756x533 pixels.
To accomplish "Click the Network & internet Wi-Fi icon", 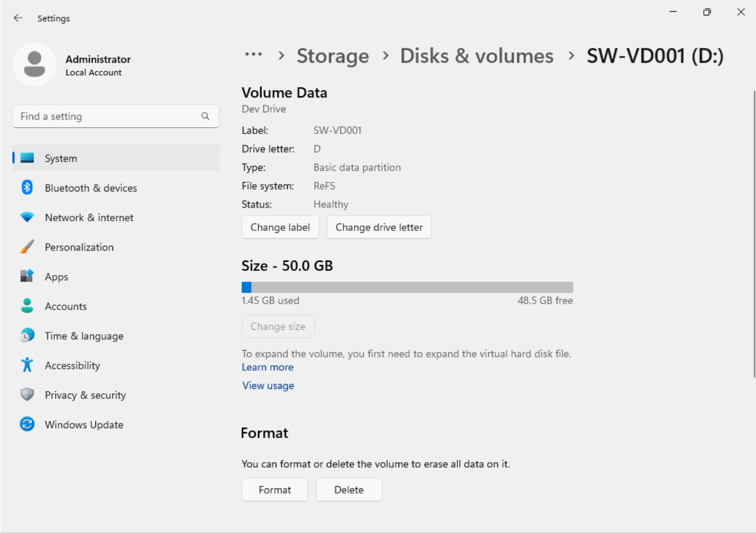I will pyautogui.click(x=27, y=217).
